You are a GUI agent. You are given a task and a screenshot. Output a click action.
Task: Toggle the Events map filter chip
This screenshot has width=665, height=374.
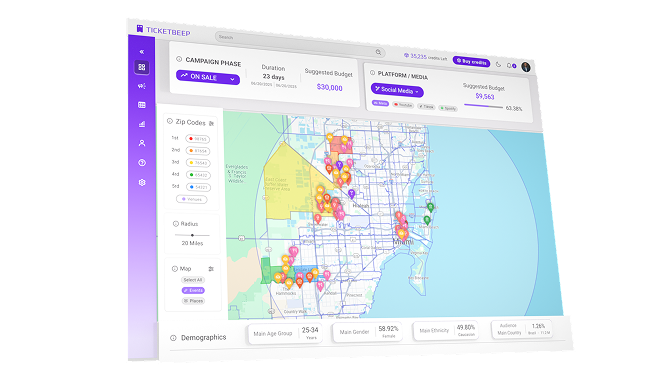tap(193, 290)
